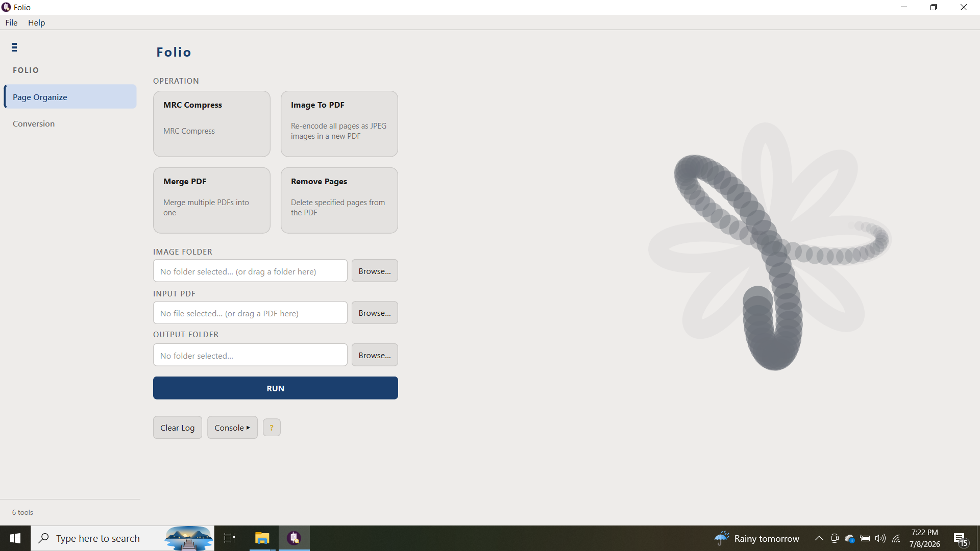This screenshot has height=551, width=980.
Task: Click the FOLIO sidebar heading
Action: pyautogui.click(x=26, y=70)
